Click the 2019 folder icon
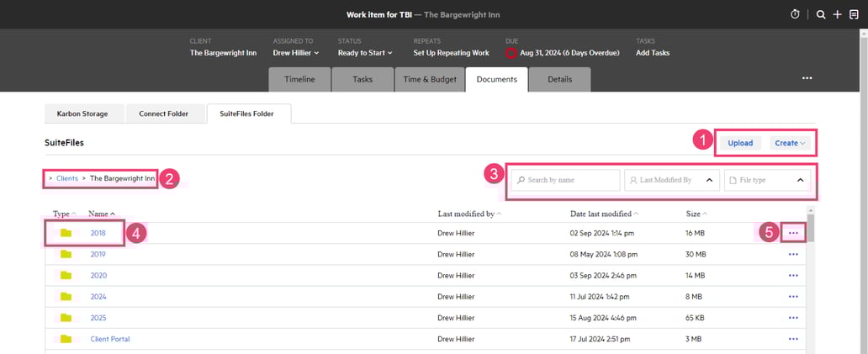The width and height of the screenshot is (868, 354). (66, 254)
